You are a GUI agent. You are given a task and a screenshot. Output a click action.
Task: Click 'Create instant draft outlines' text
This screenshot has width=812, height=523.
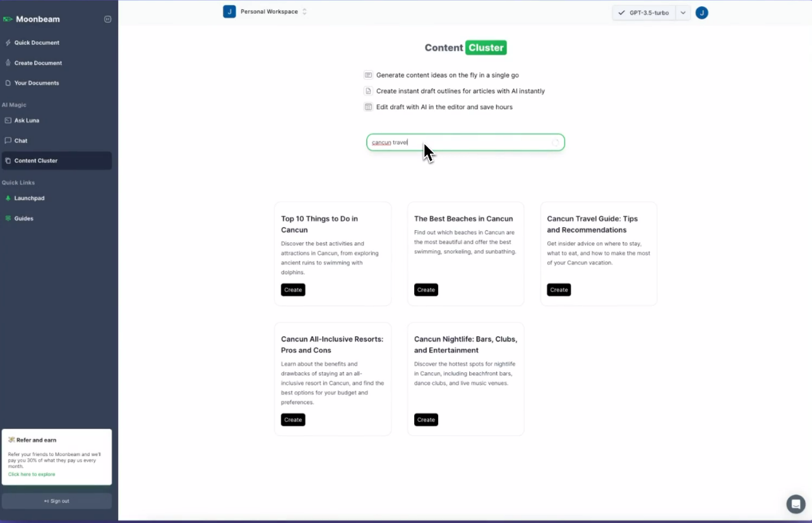(x=460, y=91)
